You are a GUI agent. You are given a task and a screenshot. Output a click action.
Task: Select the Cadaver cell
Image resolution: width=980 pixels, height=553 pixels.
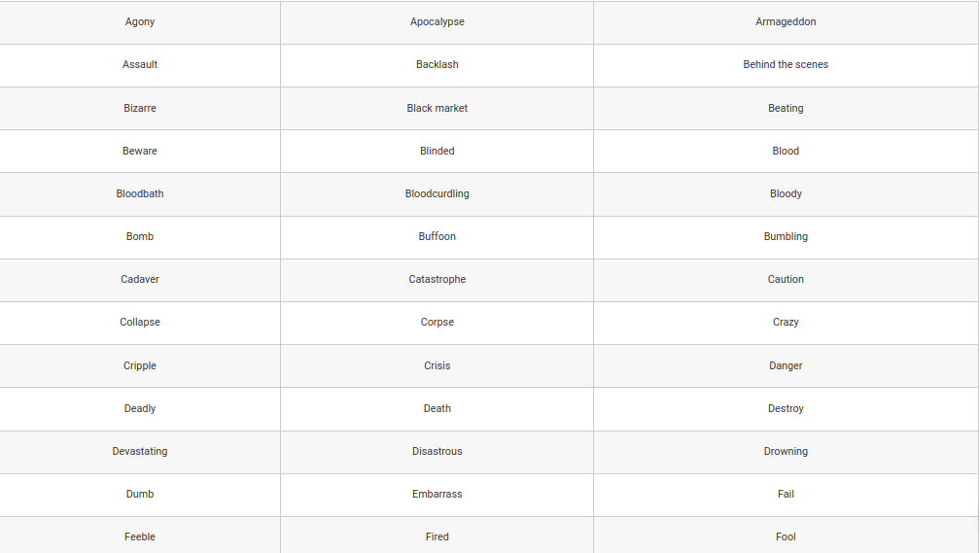[x=140, y=281]
